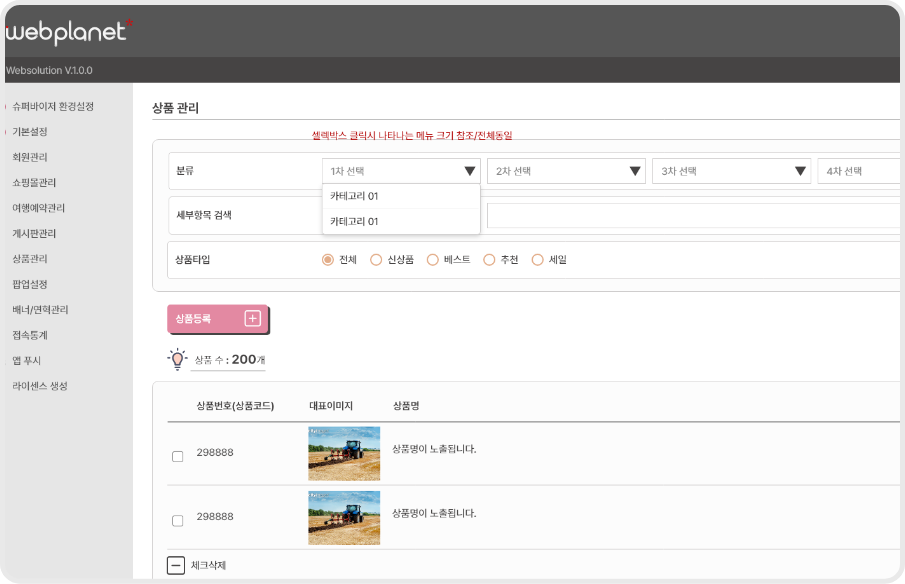The width and height of the screenshot is (905, 584).
Task: Click the plus icon on 상품등록 button
Action: 252,319
